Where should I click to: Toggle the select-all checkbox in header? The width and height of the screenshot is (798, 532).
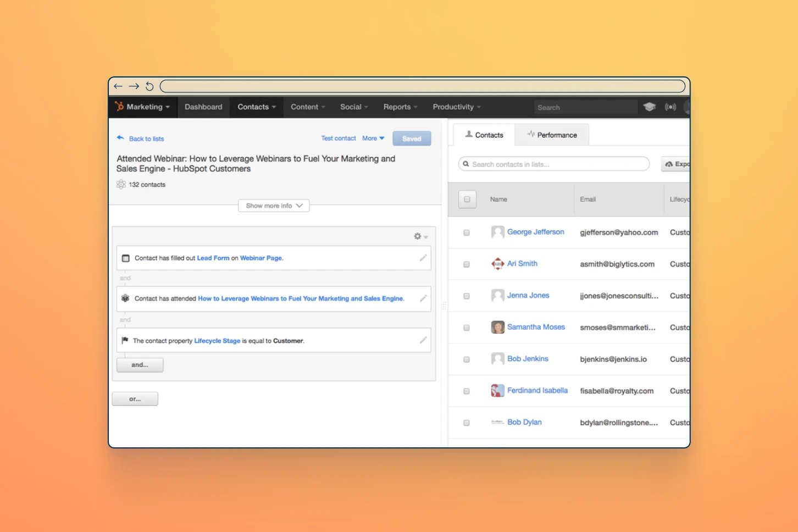467,199
